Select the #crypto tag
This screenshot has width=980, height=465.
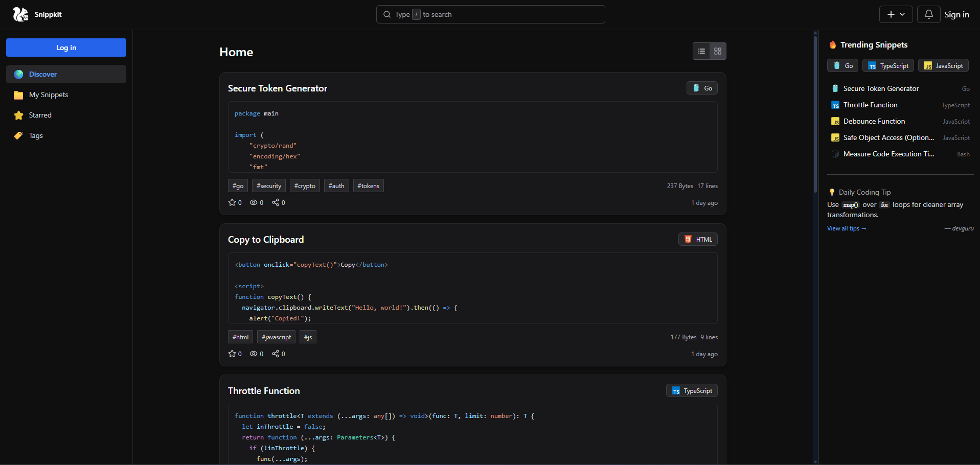point(305,185)
